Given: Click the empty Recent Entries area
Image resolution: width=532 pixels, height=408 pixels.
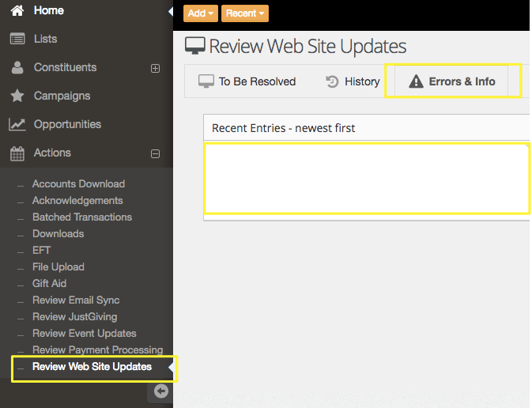Looking at the screenshot, I should 367,178.
